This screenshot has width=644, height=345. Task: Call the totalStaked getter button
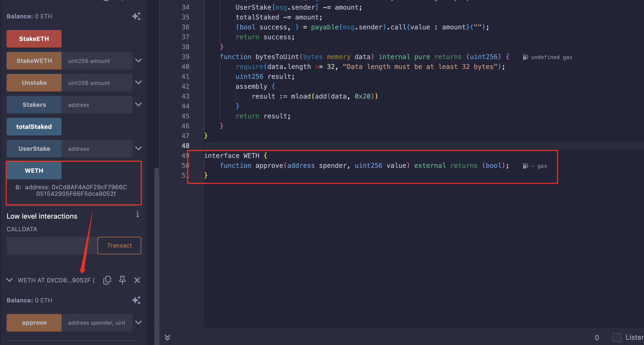pyautogui.click(x=34, y=127)
